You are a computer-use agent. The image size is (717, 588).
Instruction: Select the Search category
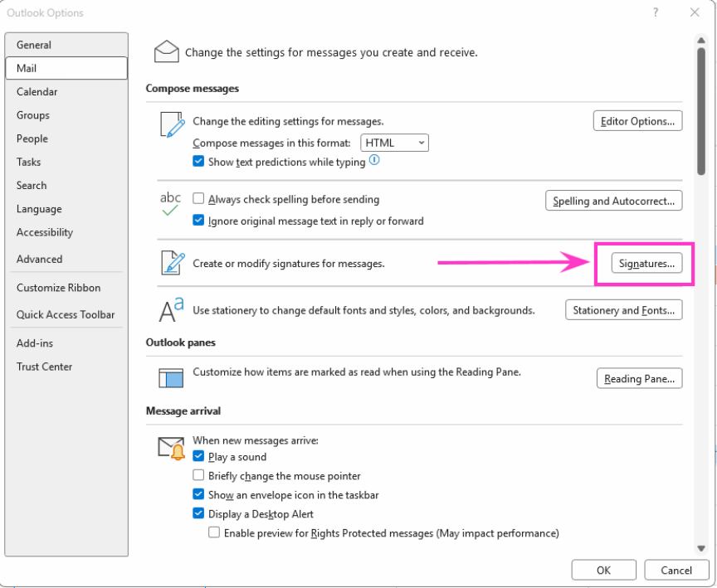point(66,185)
